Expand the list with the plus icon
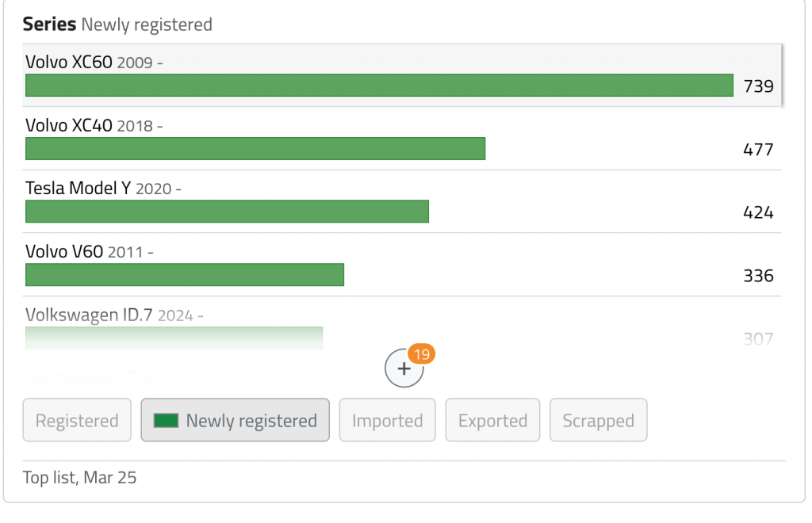 tap(404, 368)
